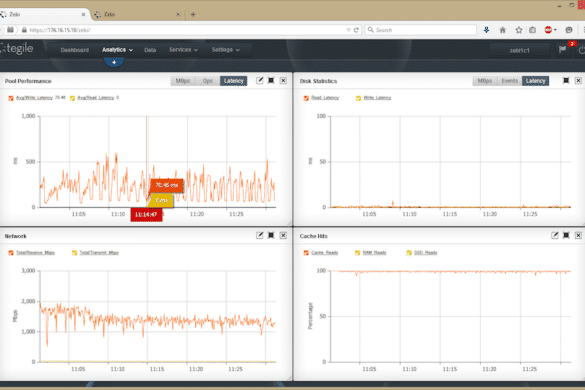585x390 pixels.
Task: Click the browser Search input field
Action: click(420, 30)
